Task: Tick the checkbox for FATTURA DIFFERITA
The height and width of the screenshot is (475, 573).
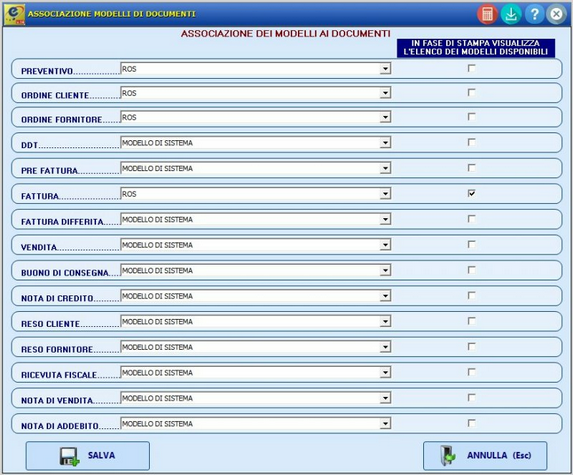Action: click(x=472, y=218)
